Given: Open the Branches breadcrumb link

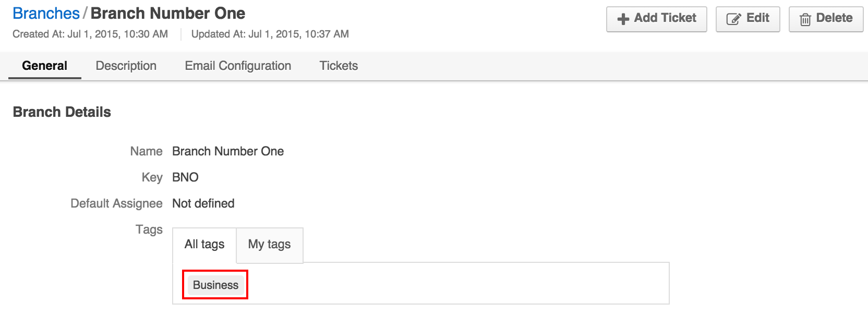Looking at the screenshot, I should (x=46, y=13).
